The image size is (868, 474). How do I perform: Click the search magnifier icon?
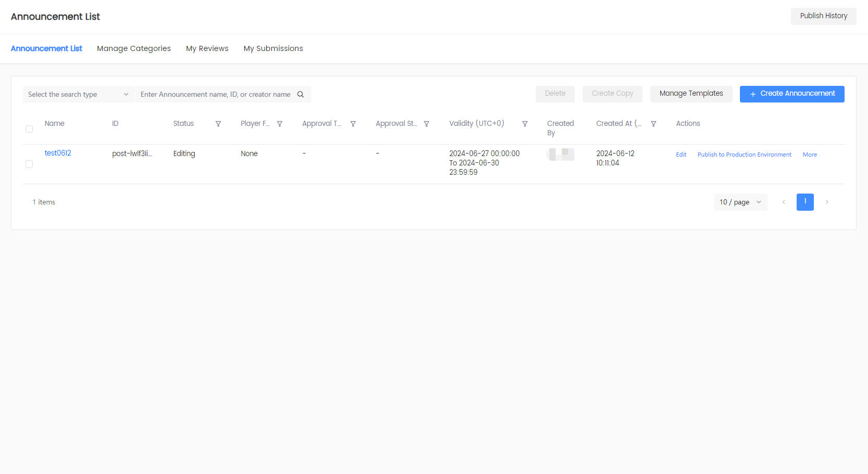coord(300,94)
